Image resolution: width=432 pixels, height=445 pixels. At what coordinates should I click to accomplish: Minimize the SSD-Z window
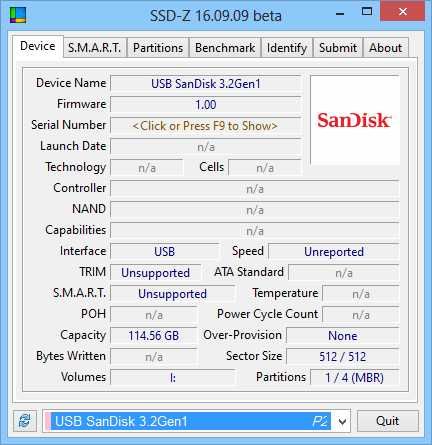pyautogui.click(x=340, y=13)
